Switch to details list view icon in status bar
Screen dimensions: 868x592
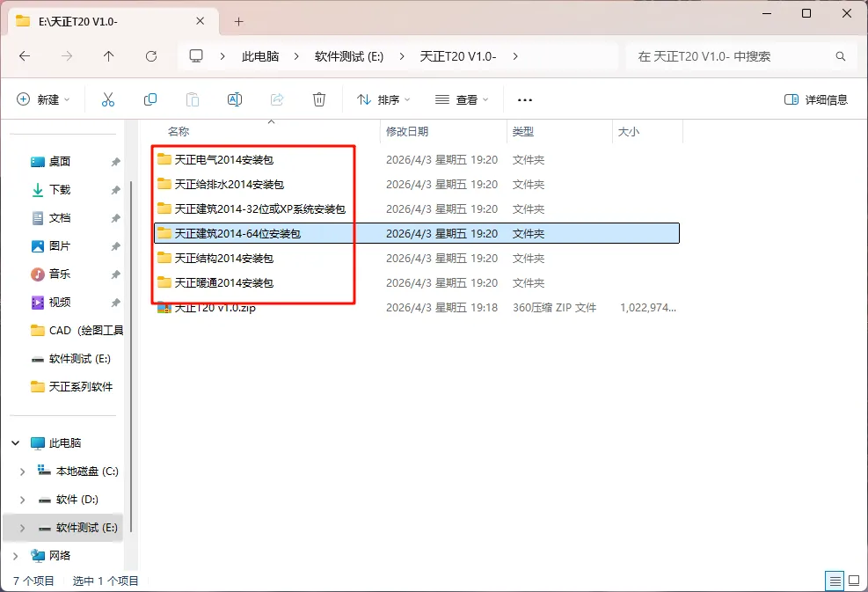coord(835,581)
